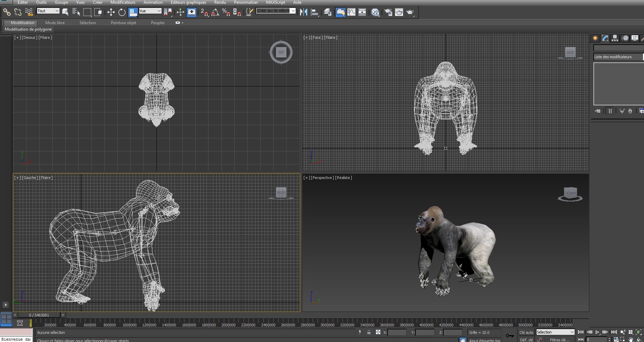Click the '[Réaliste]' shading label in Perspective viewport
Screen dimensions: 644x342
tap(344, 178)
